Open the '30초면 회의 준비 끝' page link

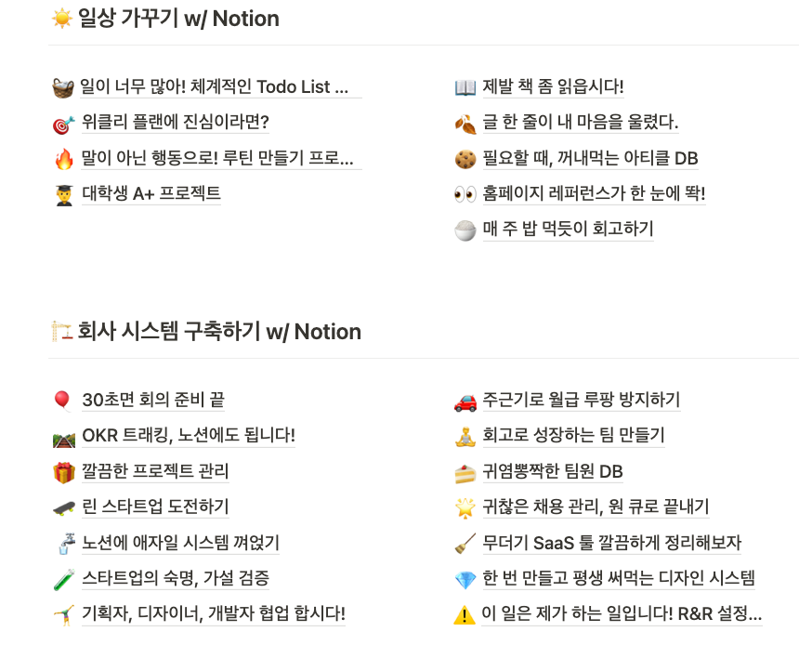pyautogui.click(x=153, y=400)
